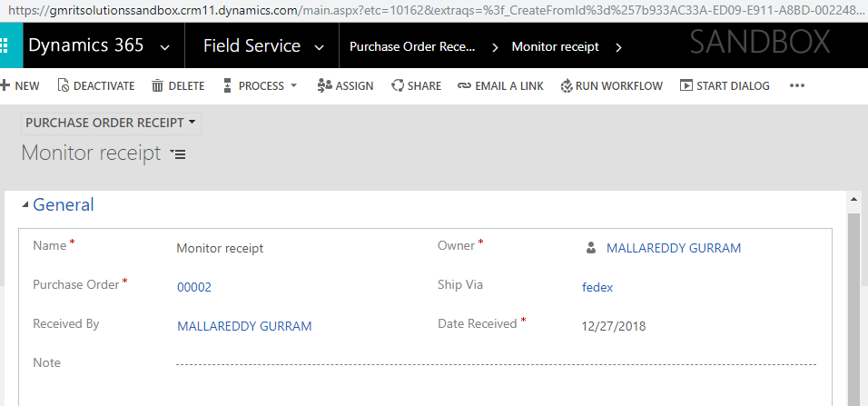The image size is (868, 406).
Task: Click the Delete trash icon
Action: pos(158,86)
